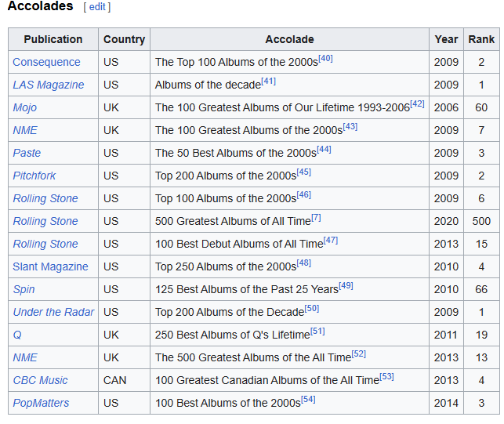Viewport: 504px width, 424px height.
Task: Click the CAN country cell
Action: (x=124, y=380)
